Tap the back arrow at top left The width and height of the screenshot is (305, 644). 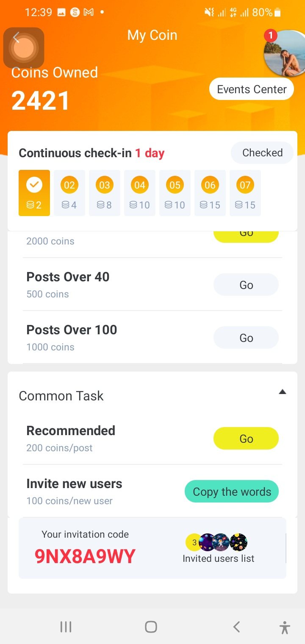click(17, 38)
